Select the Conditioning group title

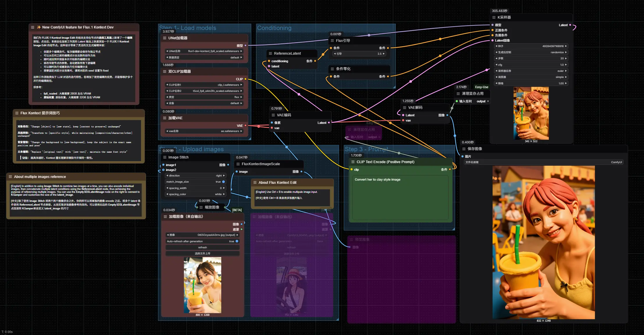[x=274, y=28]
